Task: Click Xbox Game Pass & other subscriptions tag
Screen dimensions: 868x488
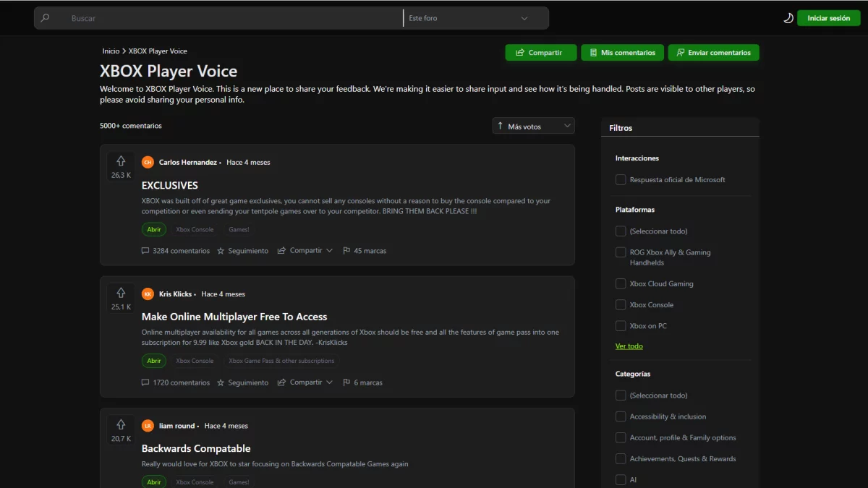Action: 281,361
